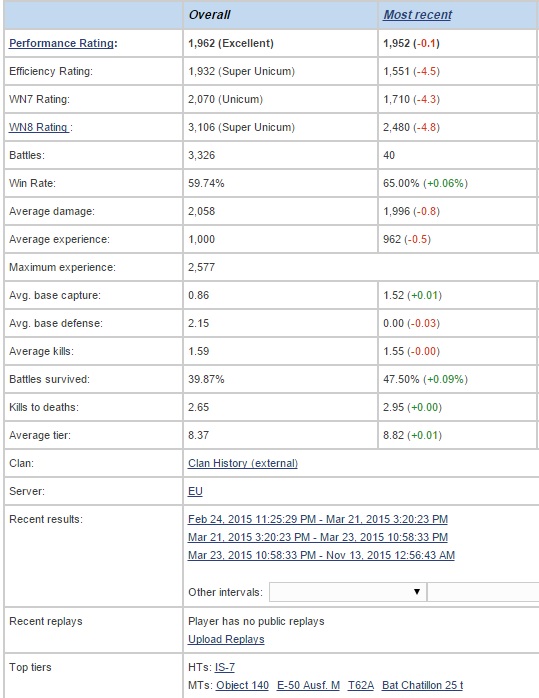
Task: Click the recent win rate 65.00% cell
Action: point(457,183)
